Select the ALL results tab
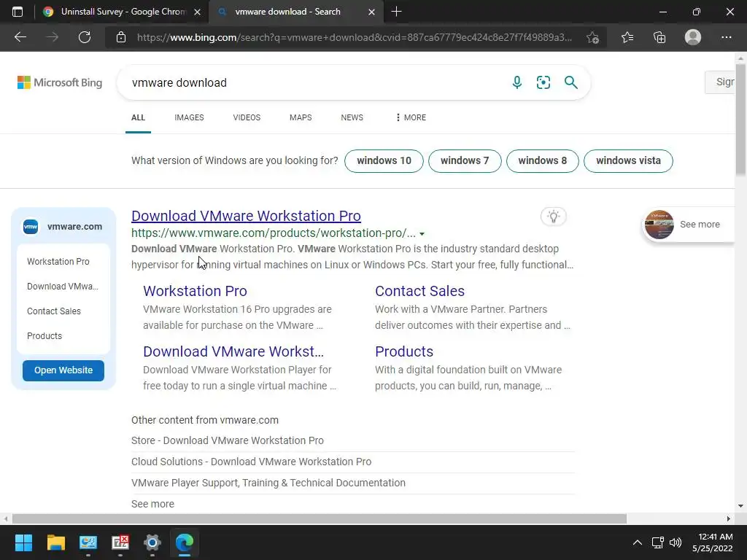Viewport: 747px width, 560px height. coord(138,117)
